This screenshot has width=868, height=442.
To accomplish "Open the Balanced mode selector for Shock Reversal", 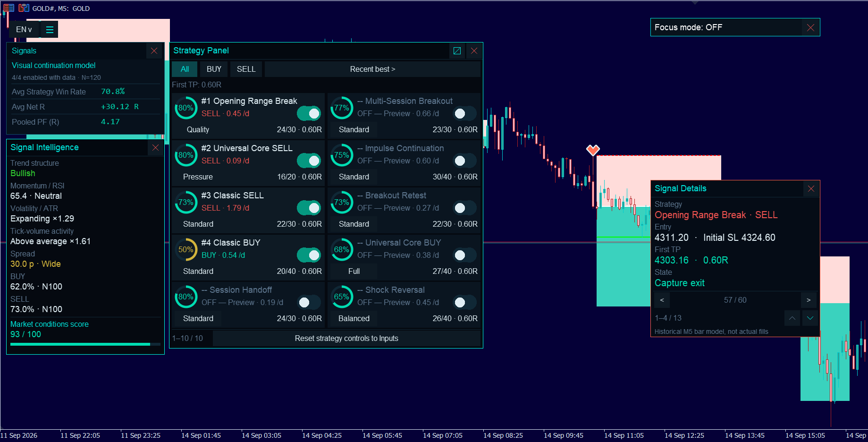I will coord(354,318).
